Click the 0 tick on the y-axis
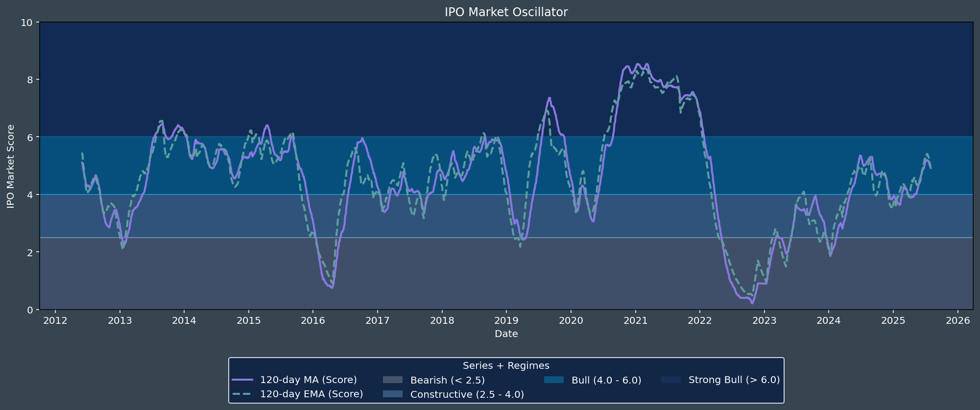 click(x=30, y=310)
